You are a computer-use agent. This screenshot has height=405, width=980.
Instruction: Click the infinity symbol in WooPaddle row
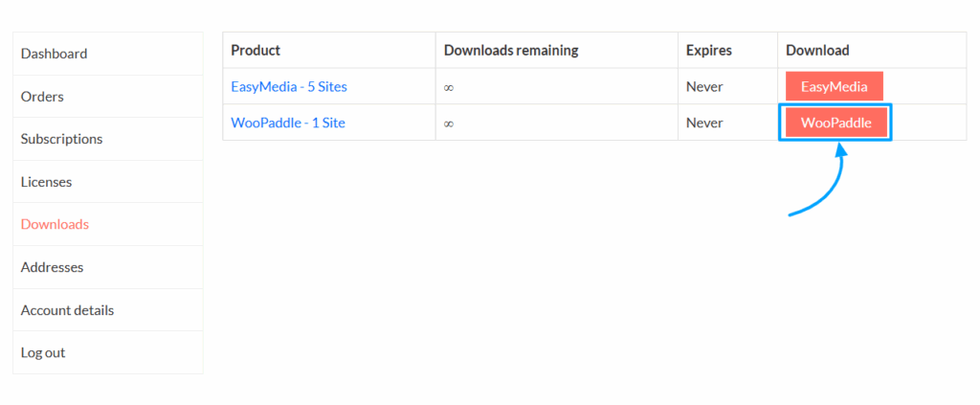pos(449,124)
